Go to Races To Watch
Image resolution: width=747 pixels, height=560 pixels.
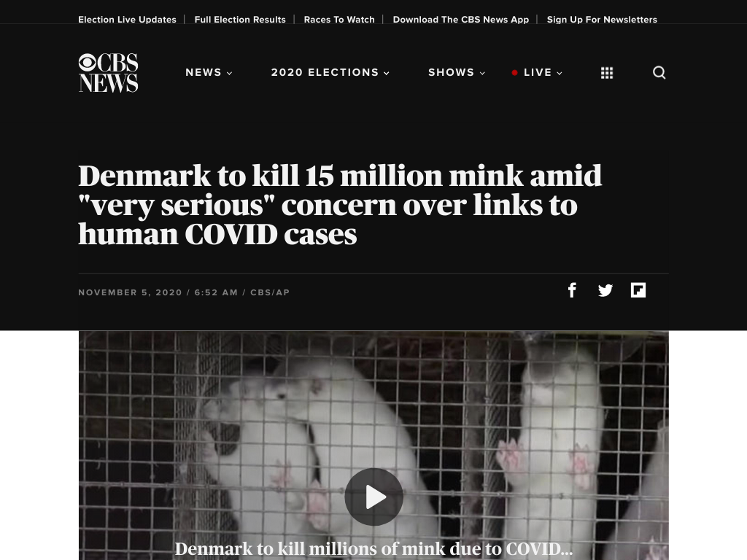(x=339, y=20)
